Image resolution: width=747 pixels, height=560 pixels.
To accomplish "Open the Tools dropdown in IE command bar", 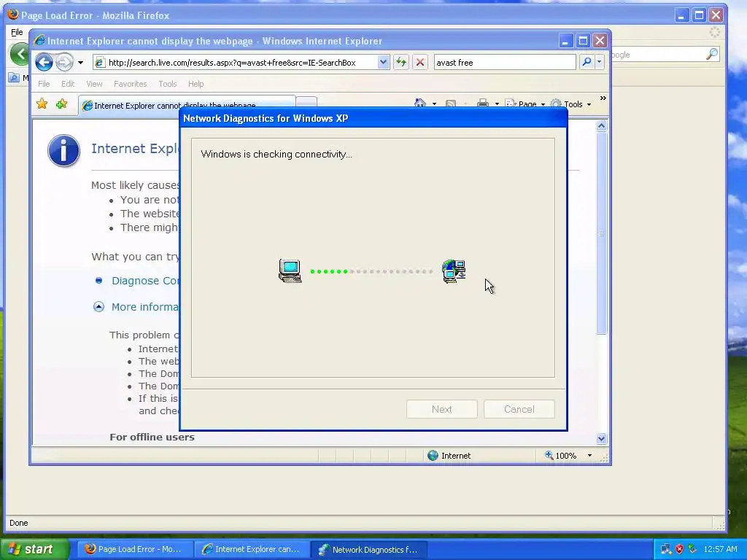I will point(570,104).
